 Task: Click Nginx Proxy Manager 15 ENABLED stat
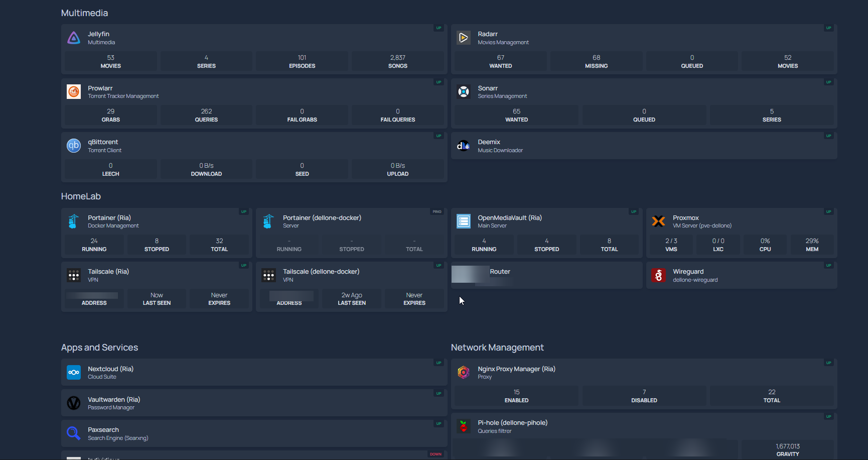coord(516,396)
